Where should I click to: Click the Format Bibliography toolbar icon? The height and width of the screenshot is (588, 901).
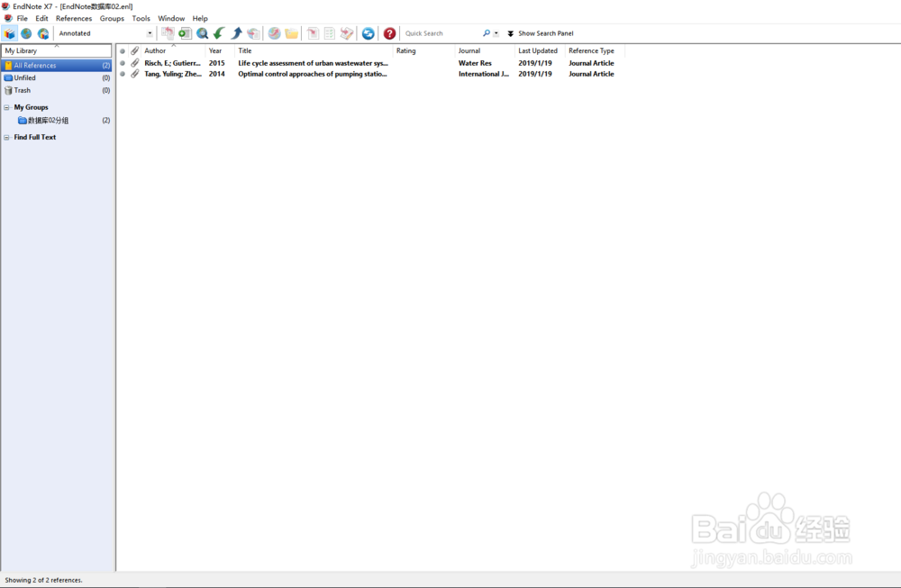point(329,34)
